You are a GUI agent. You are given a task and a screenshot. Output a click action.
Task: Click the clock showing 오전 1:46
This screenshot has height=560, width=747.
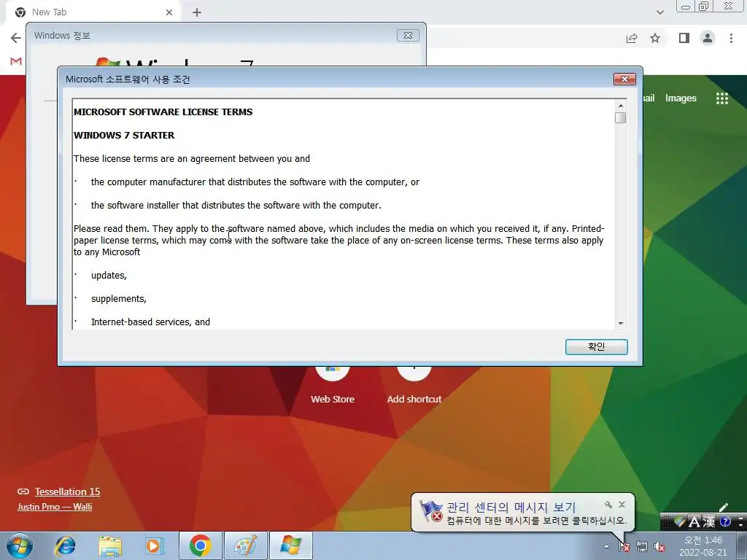(703, 546)
